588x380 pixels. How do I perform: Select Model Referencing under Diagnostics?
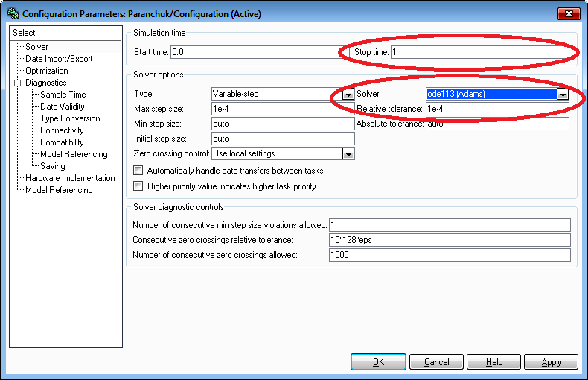pyautogui.click(x=74, y=154)
